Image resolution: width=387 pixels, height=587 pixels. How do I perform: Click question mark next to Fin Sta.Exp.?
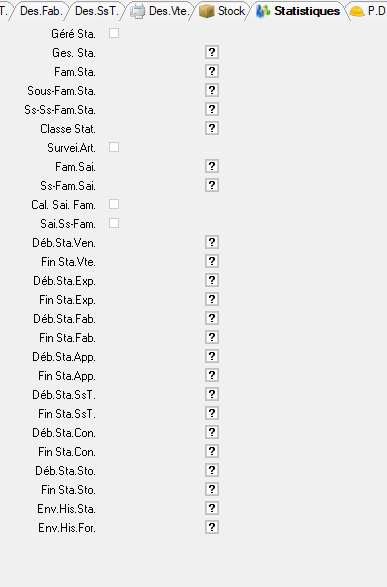(x=212, y=299)
